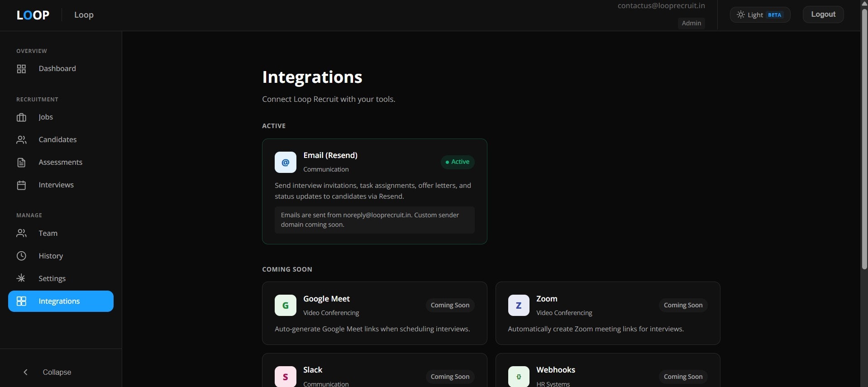
Task: Click the Email (Resend) card title
Action: coord(330,155)
